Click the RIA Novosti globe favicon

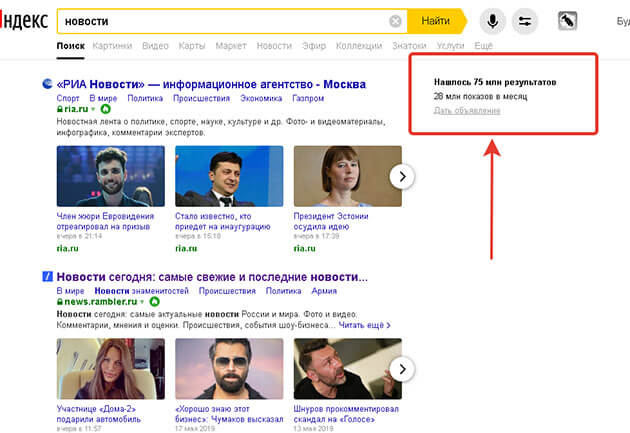pyautogui.click(x=46, y=84)
